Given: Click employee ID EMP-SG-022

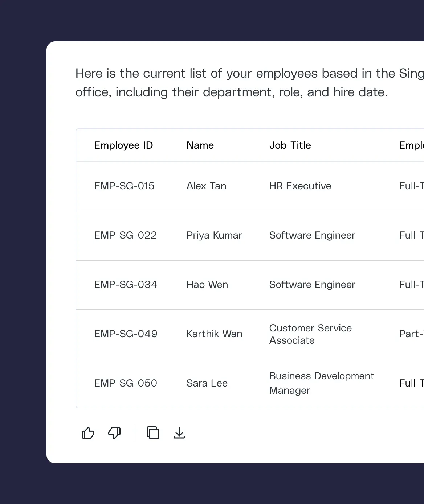Looking at the screenshot, I should [126, 235].
